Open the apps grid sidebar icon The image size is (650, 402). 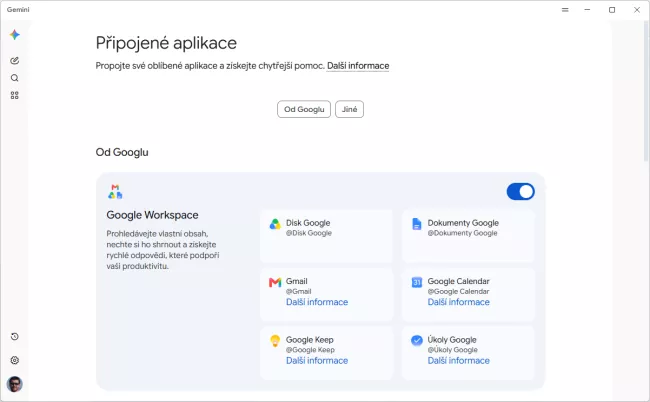(15, 95)
